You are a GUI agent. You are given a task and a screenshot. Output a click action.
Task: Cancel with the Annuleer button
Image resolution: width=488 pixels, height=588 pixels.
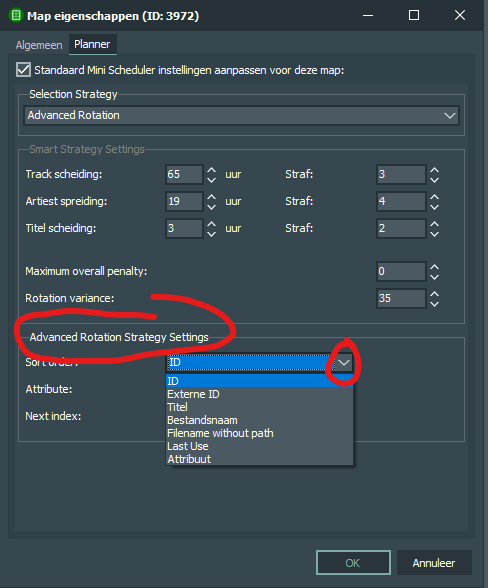click(434, 562)
